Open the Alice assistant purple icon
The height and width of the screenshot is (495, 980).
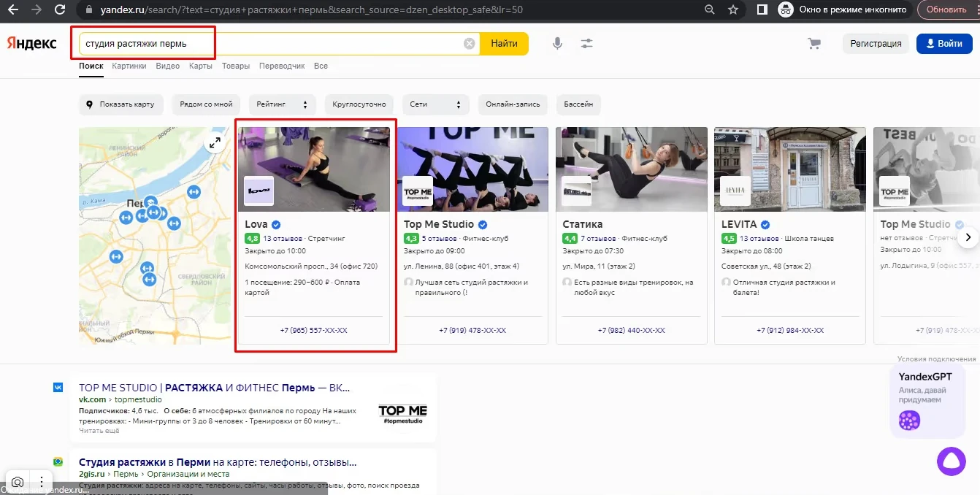[x=952, y=461]
